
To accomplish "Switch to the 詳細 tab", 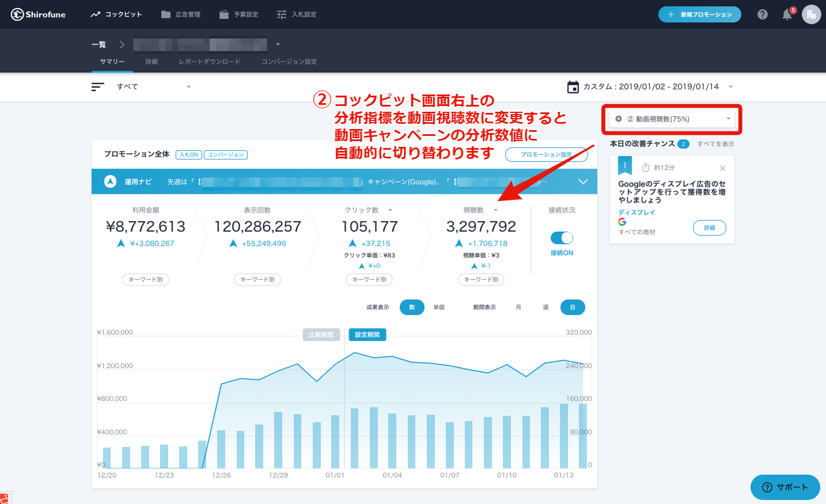I will click(151, 61).
